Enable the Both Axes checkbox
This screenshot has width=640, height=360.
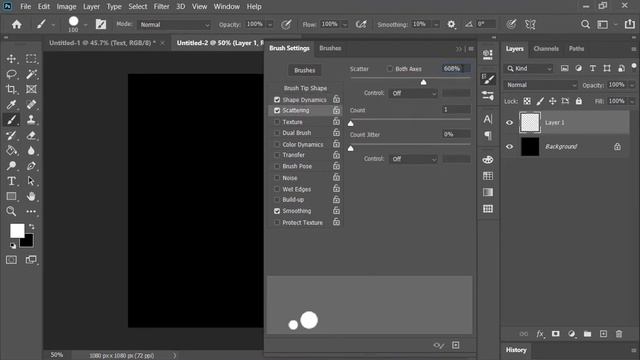coord(389,69)
